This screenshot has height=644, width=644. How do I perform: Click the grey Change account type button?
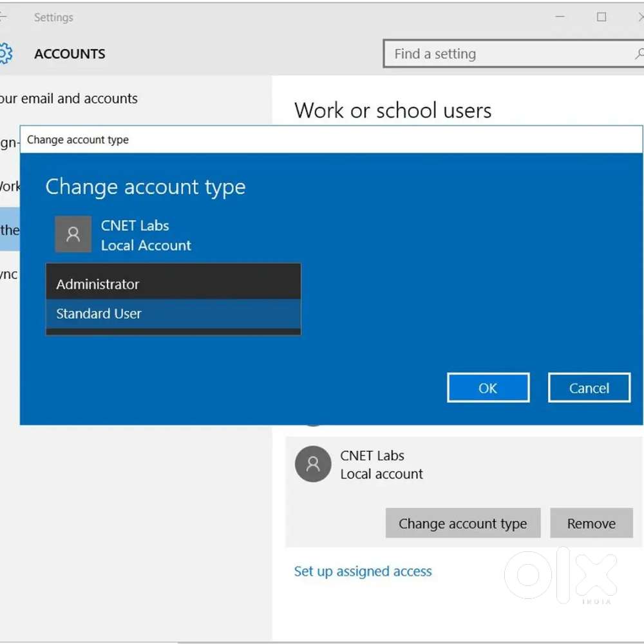(x=462, y=524)
